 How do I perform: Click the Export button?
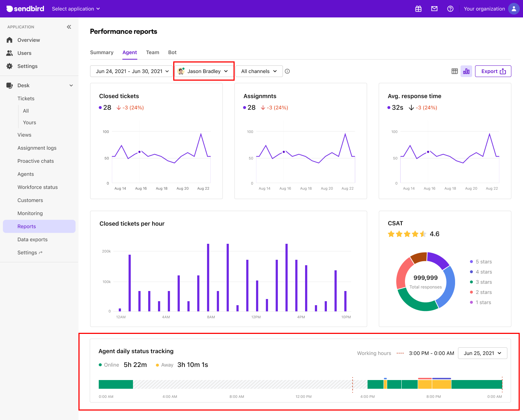[493, 71]
